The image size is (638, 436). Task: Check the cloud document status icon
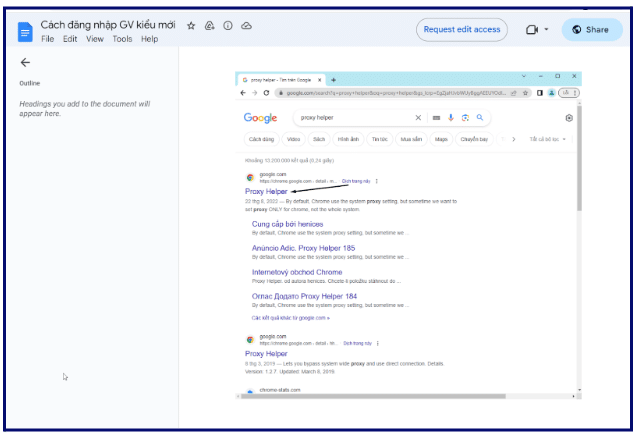[x=246, y=26]
